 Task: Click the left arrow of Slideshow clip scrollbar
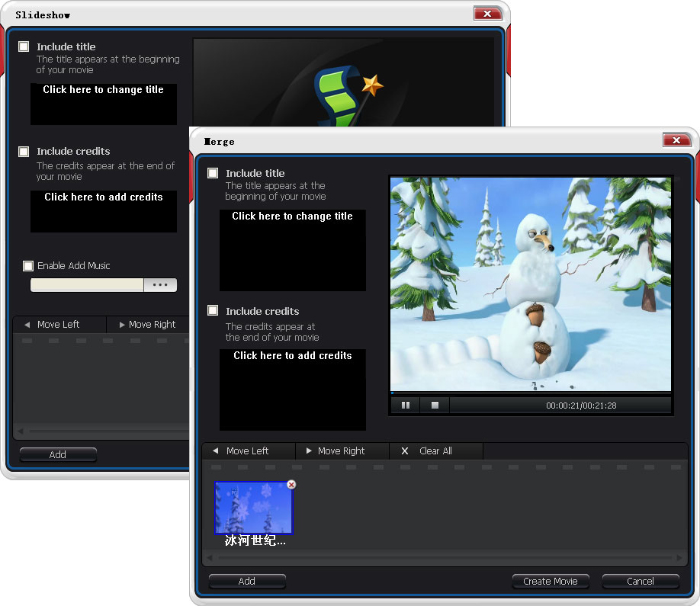(x=21, y=431)
